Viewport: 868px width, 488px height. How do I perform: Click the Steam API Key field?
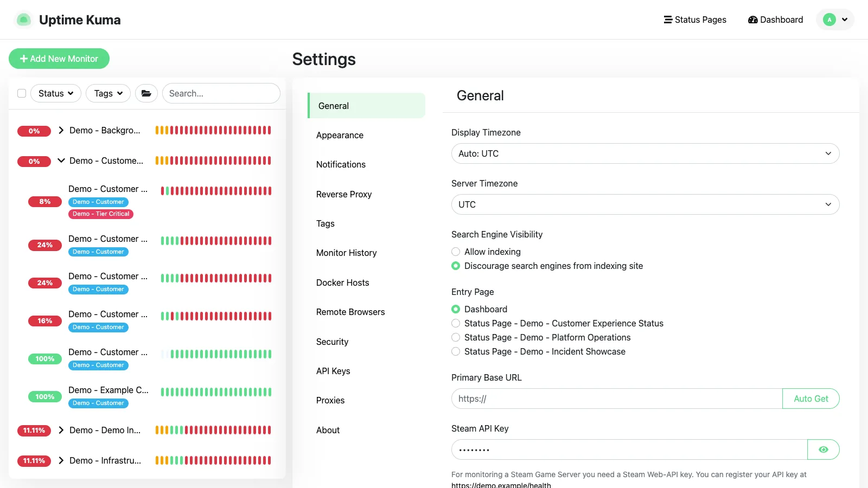[x=629, y=450]
